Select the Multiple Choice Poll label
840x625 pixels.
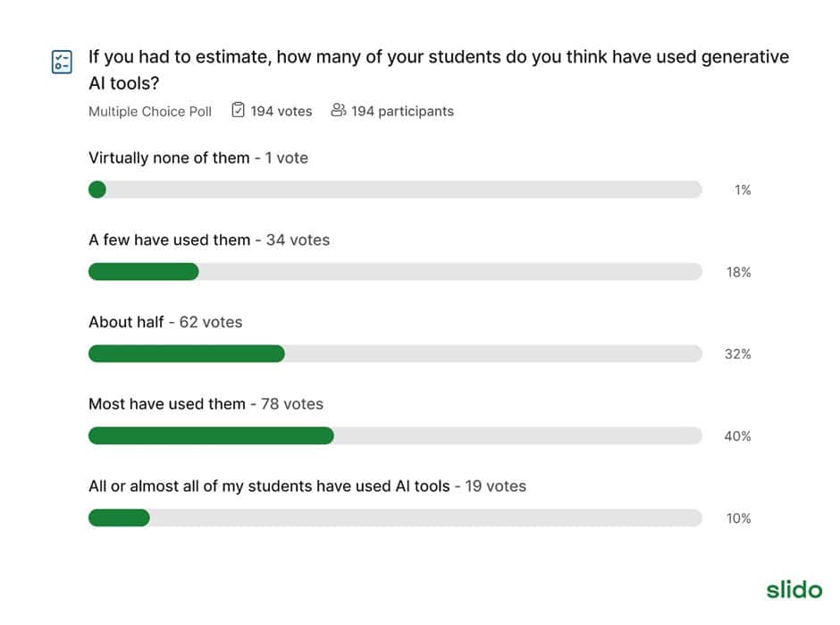[x=150, y=112]
